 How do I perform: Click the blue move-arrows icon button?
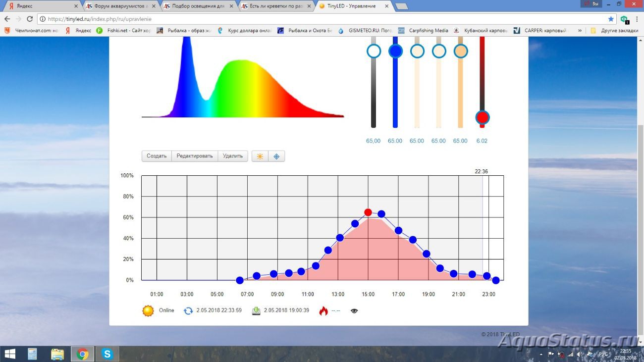pos(276,156)
